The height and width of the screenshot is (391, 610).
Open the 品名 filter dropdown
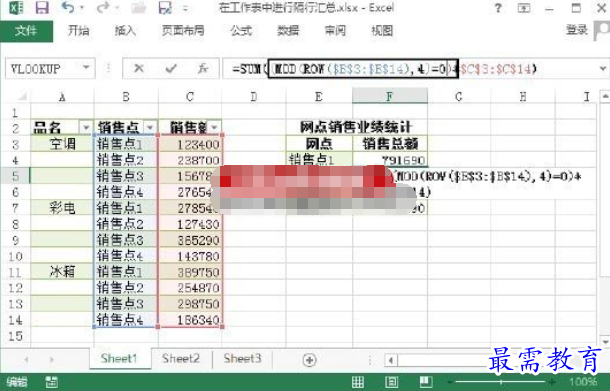[x=86, y=127]
